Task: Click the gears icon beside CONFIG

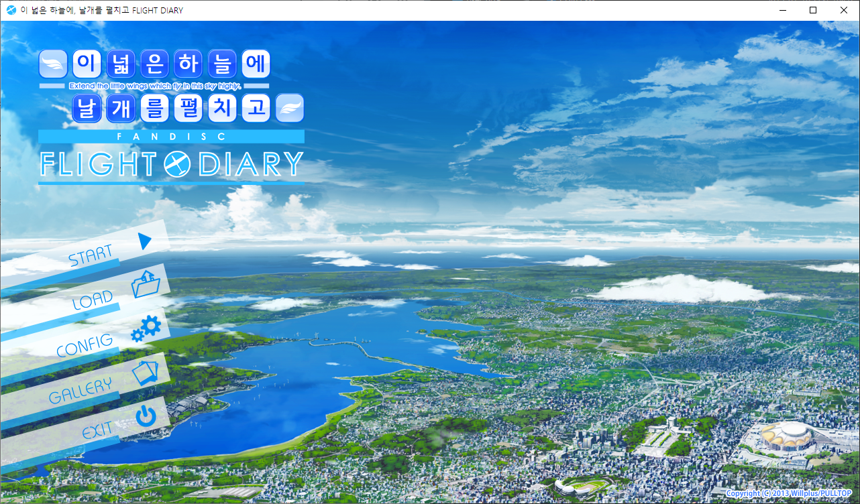Action: tap(146, 328)
